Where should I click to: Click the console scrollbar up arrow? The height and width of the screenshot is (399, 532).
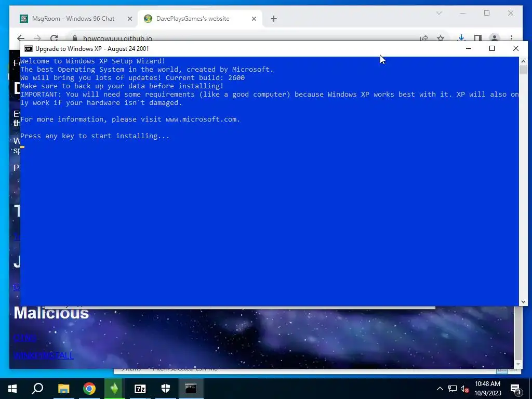pyautogui.click(x=523, y=61)
